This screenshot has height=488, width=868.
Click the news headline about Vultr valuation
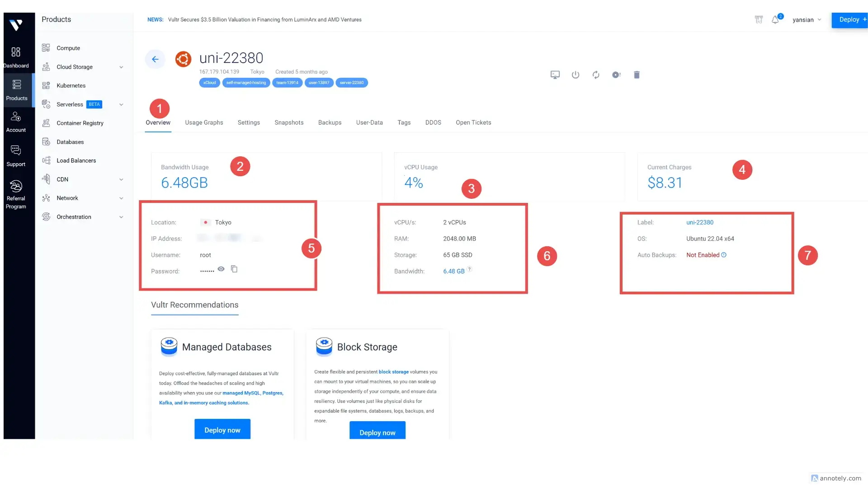click(264, 19)
